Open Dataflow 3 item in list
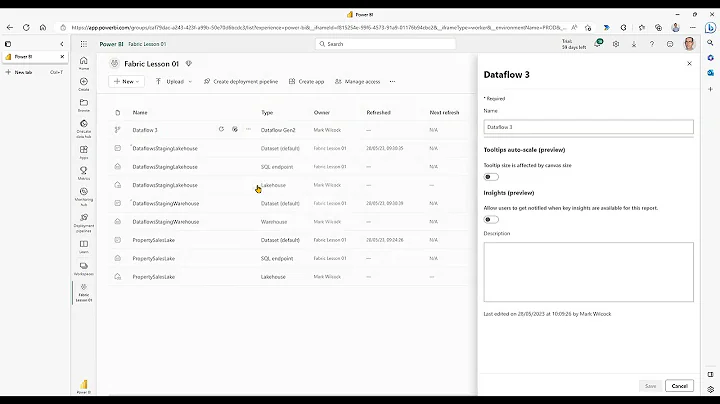The width and height of the screenshot is (720, 404). point(145,130)
